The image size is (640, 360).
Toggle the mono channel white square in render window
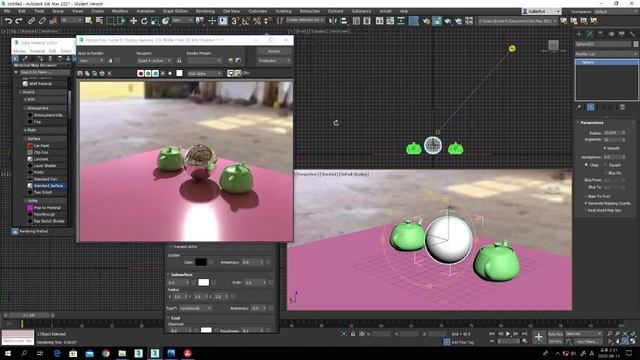[x=179, y=73]
